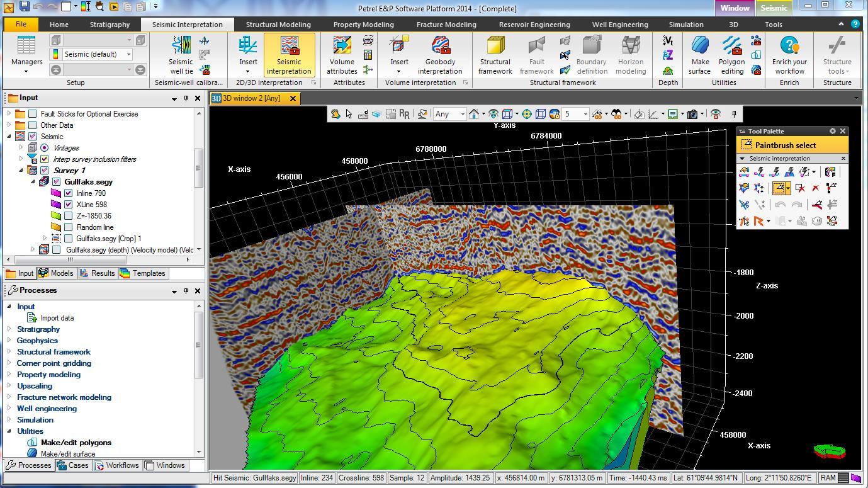
Task: Toggle the Random line checkbox
Action: tap(69, 227)
